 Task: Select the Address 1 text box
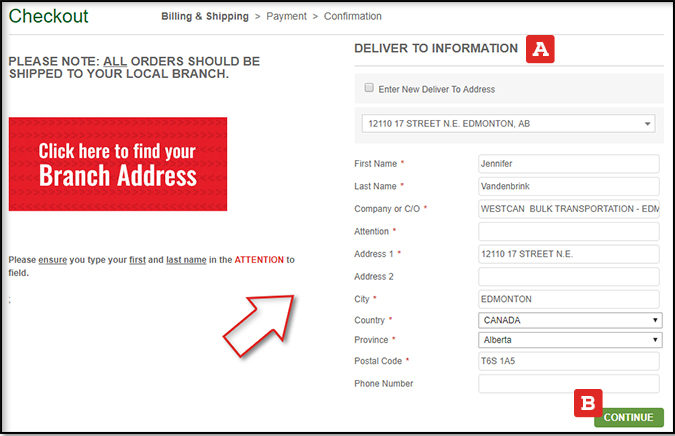point(569,254)
